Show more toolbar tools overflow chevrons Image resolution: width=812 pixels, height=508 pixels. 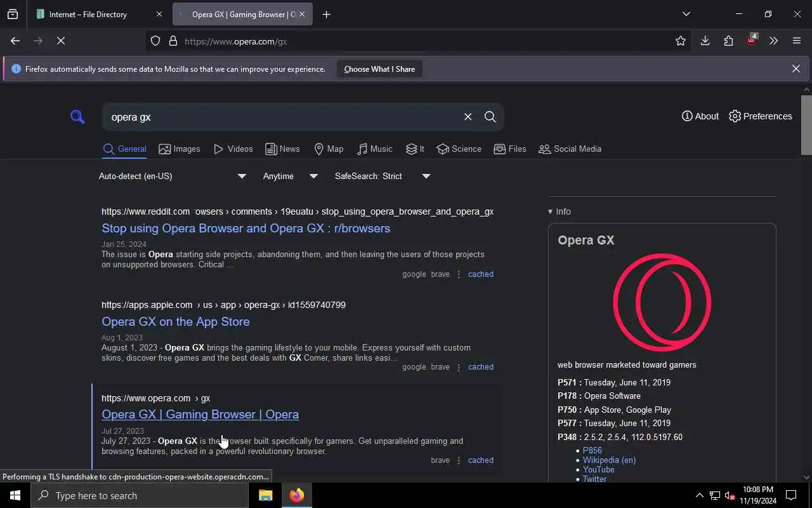click(x=773, y=41)
